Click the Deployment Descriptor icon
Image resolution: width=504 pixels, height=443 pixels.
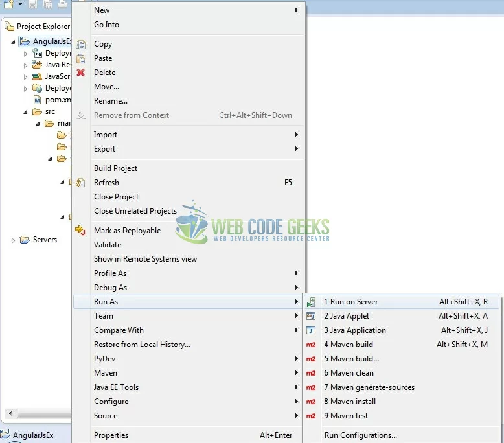(x=38, y=53)
